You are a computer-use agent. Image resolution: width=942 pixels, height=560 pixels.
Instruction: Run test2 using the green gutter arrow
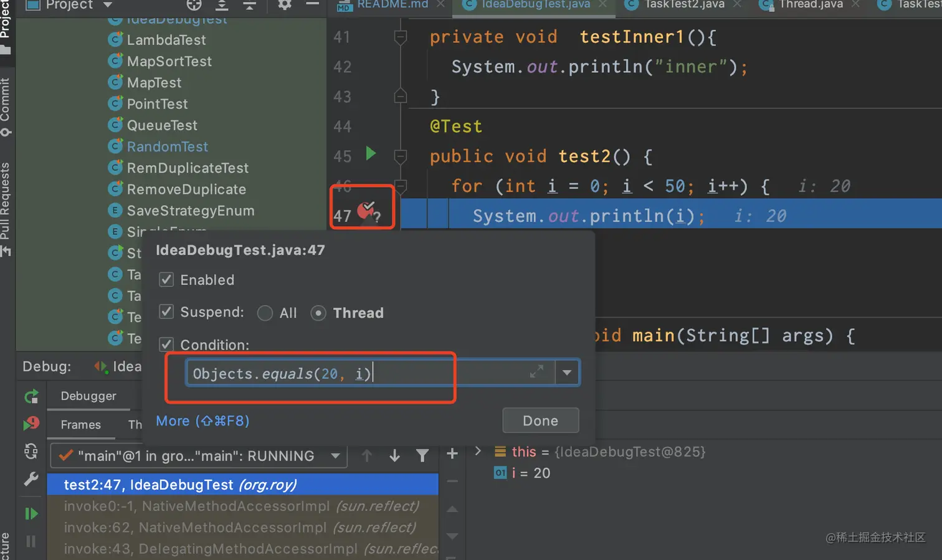click(x=371, y=153)
